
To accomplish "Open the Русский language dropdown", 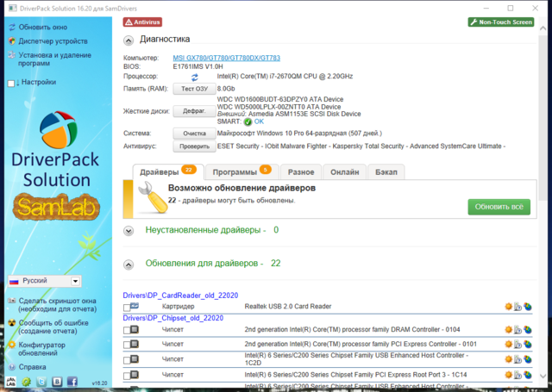I will [76, 281].
